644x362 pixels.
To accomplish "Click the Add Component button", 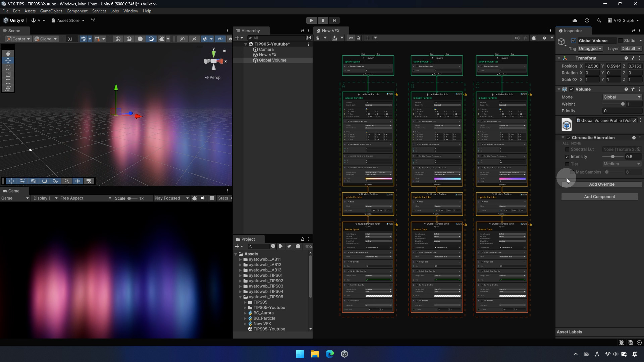I will click(x=599, y=197).
